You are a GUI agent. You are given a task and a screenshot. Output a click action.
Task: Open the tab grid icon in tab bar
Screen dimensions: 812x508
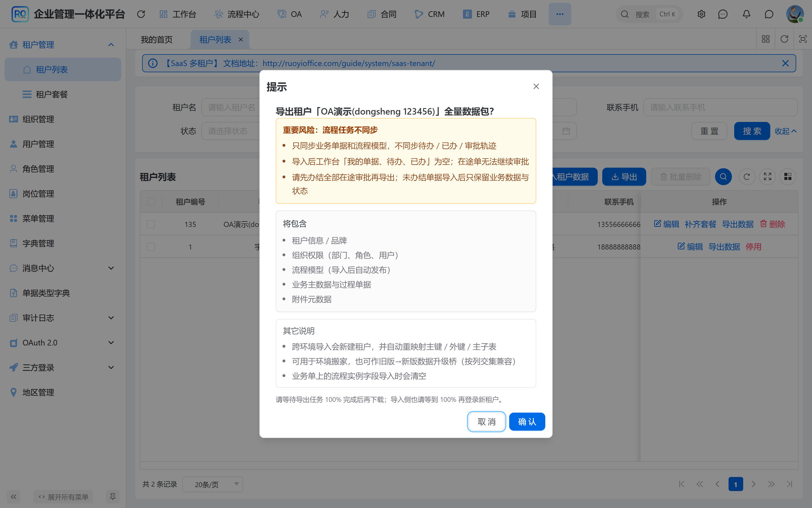click(x=766, y=39)
